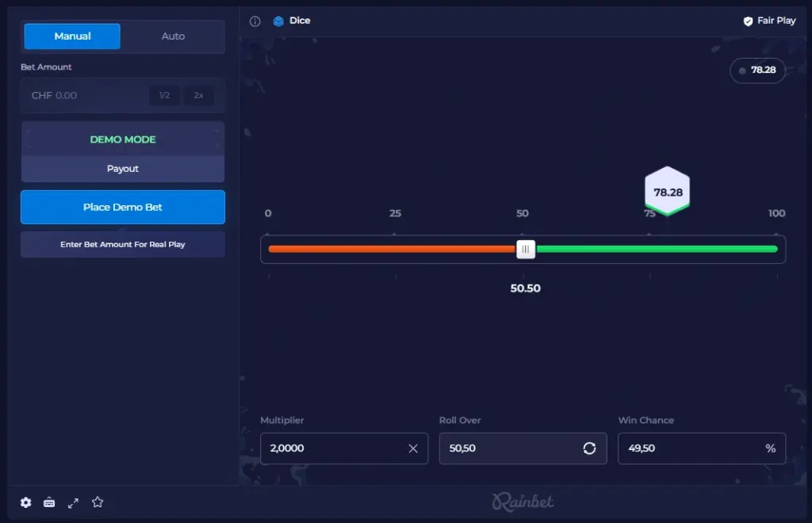Switch to Auto tab
Screen dimensions: 812x523
coord(173,36)
